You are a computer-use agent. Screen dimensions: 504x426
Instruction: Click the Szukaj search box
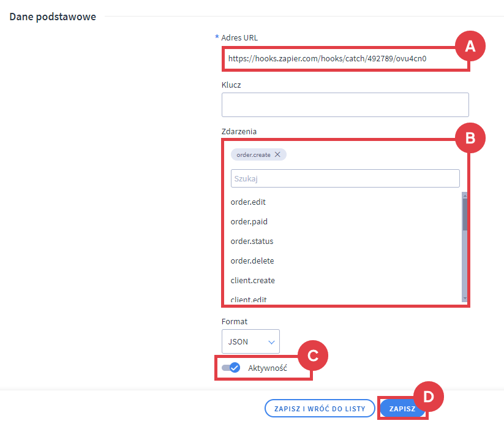345,178
